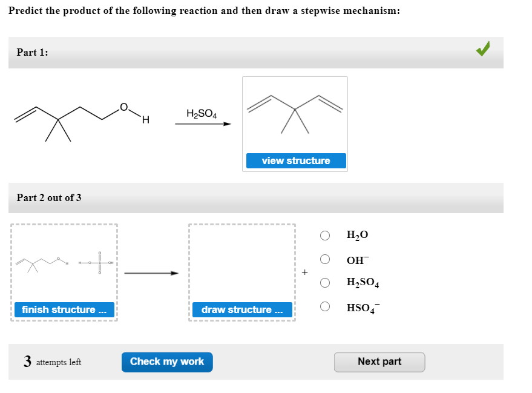
Task: Open the view structure viewer
Action: click(295, 160)
